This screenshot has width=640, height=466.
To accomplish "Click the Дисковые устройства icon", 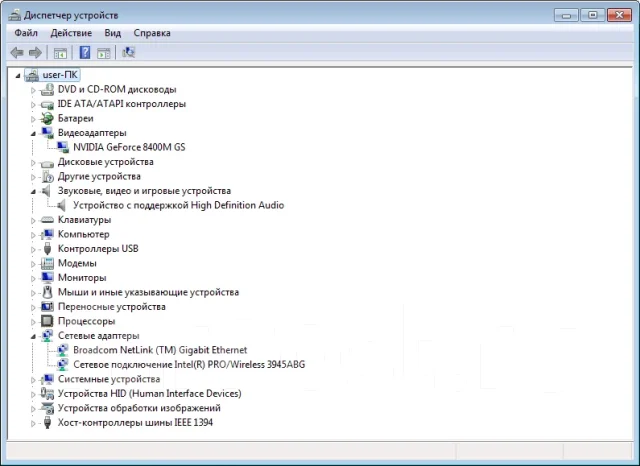I will pos(47,163).
